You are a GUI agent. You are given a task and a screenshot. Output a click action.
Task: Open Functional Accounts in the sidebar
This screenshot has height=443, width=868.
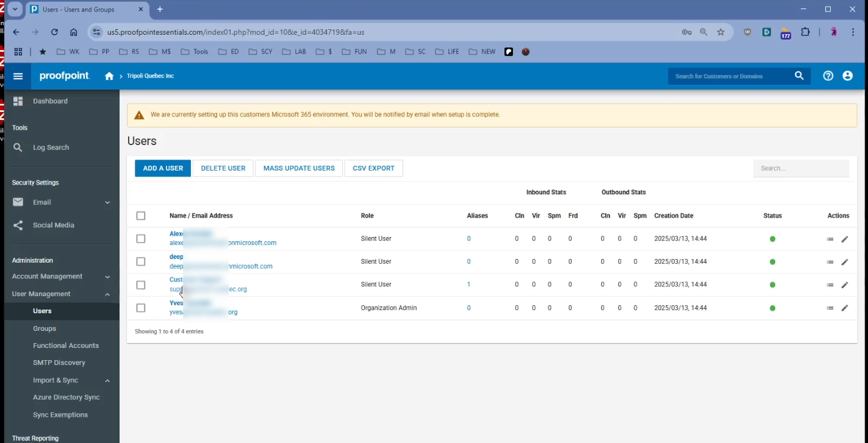[x=66, y=346]
